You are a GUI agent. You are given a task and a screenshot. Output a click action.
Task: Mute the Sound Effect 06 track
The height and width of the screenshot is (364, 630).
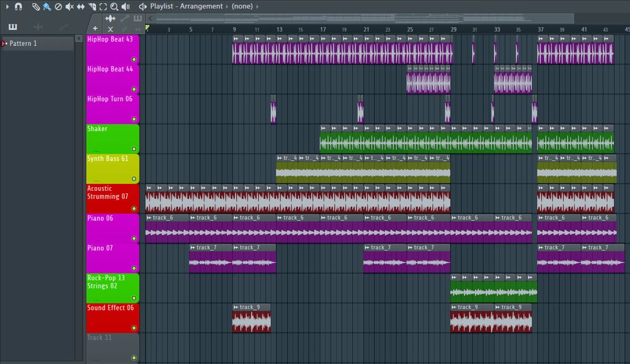tap(134, 328)
